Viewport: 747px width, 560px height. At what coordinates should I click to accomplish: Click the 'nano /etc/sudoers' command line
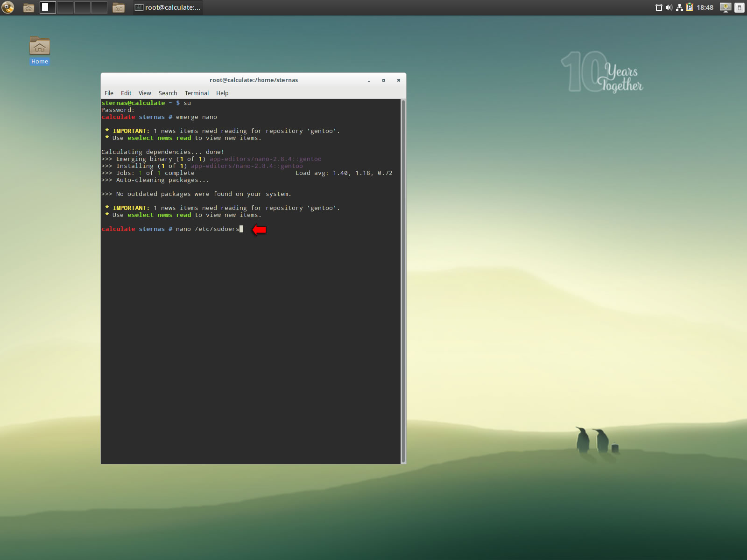(172, 229)
